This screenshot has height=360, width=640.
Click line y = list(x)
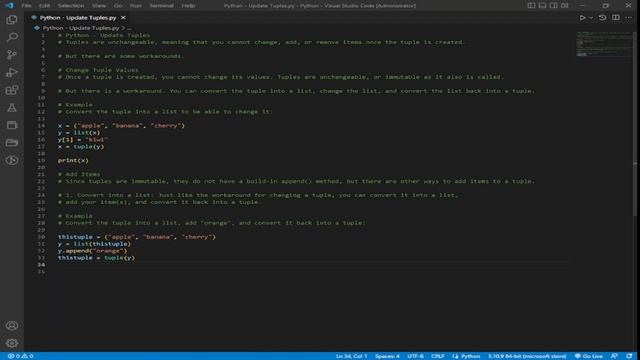[x=79, y=133]
